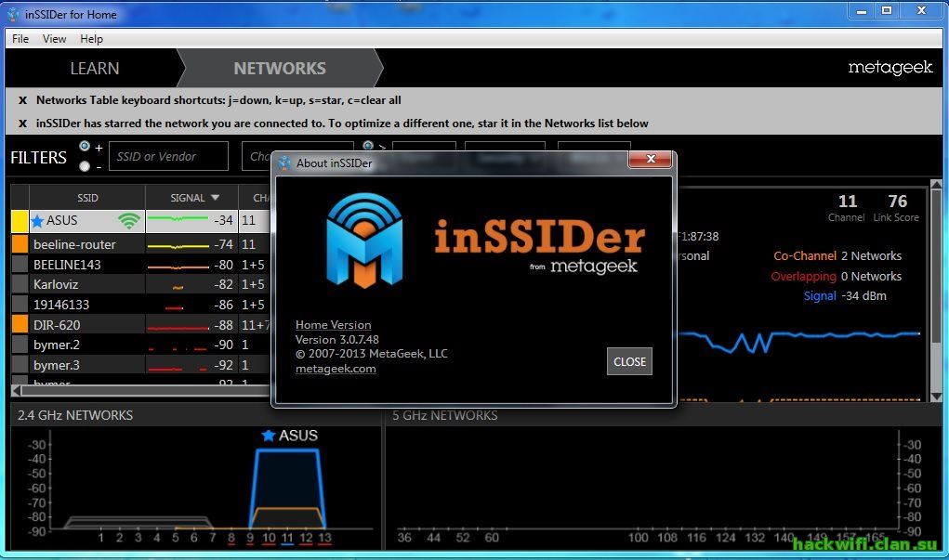Sort by SIGNAL column descending arrow
This screenshot has width=949, height=560.
tap(215, 198)
